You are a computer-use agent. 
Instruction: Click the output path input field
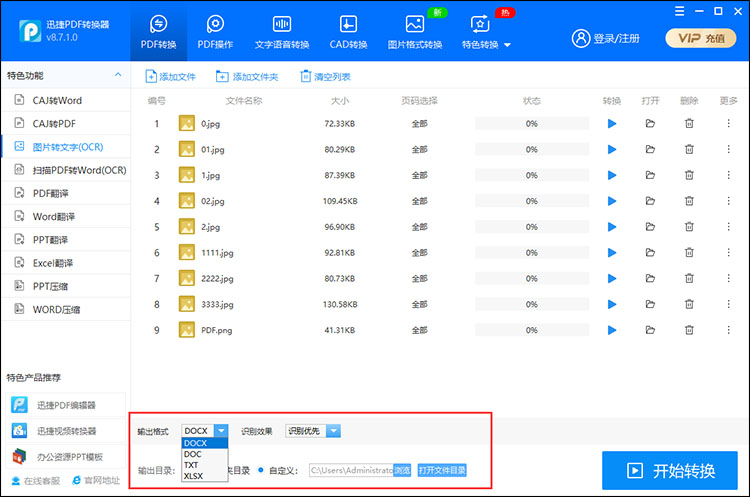351,470
